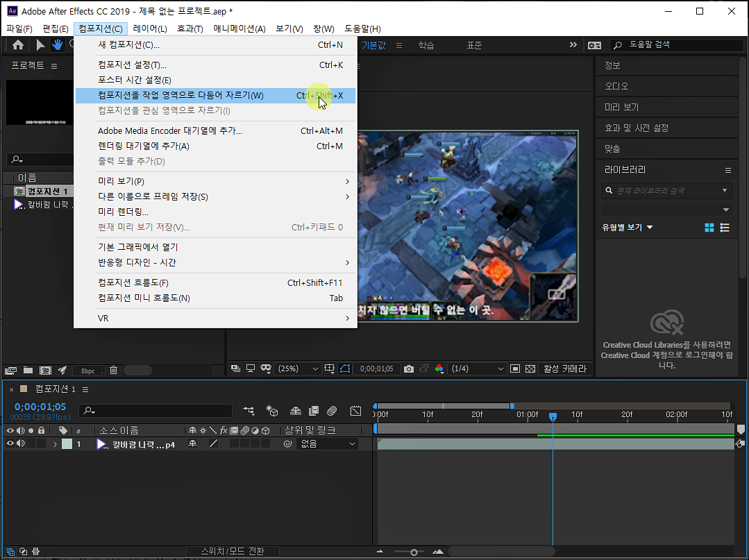Choose 새 컴포지션(C)... menu item

215,45
